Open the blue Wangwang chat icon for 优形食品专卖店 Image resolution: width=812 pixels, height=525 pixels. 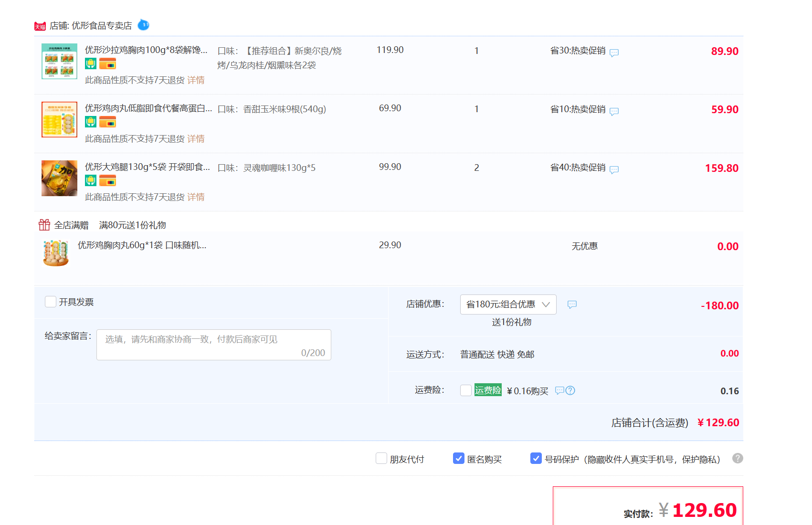coord(143,25)
